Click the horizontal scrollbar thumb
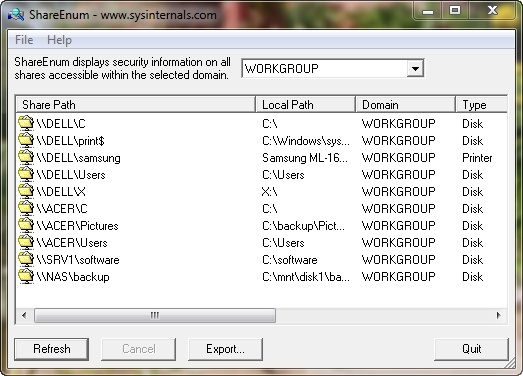The width and height of the screenshot is (523, 376). (x=155, y=315)
